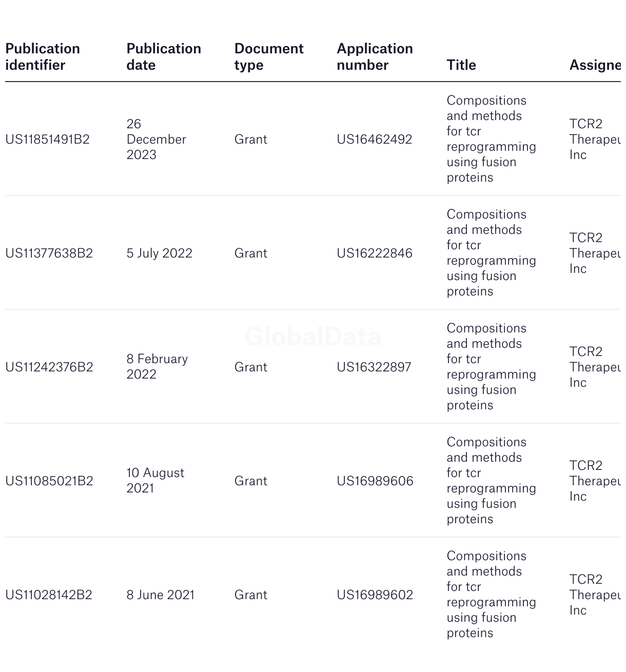Click the Publication date column header

tap(164, 57)
